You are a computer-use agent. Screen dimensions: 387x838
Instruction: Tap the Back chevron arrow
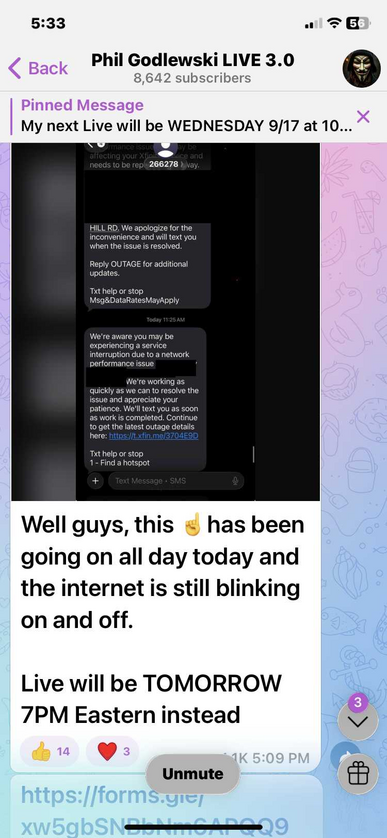[14, 68]
